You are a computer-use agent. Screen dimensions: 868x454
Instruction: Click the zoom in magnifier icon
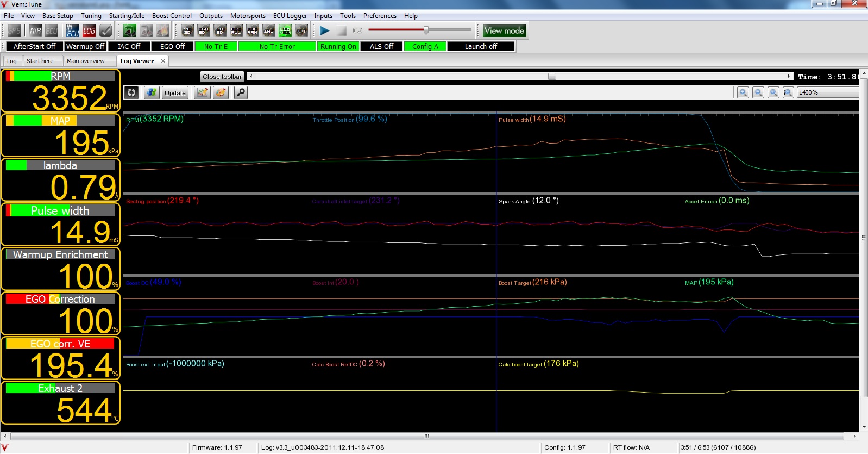point(743,93)
